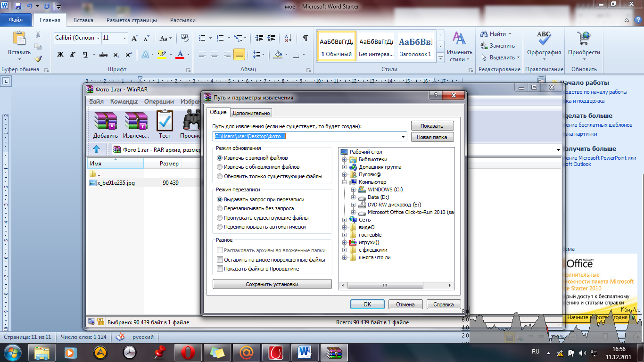Click the Clear formatting eraser icon

[185, 38]
